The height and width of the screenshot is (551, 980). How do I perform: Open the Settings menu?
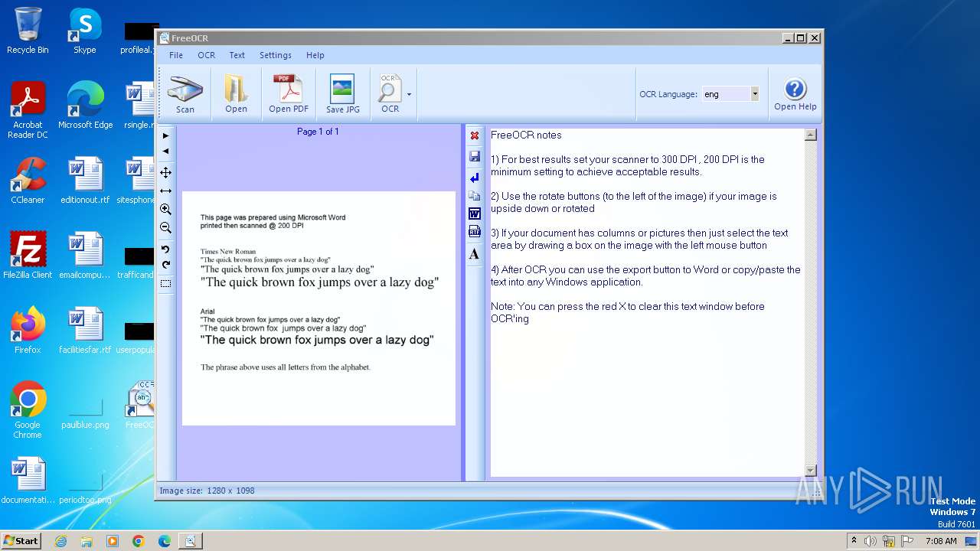click(x=276, y=55)
